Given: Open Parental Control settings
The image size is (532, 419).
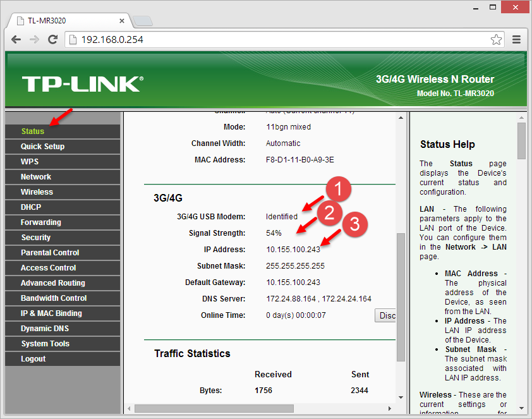Looking at the screenshot, I should pos(63,253).
